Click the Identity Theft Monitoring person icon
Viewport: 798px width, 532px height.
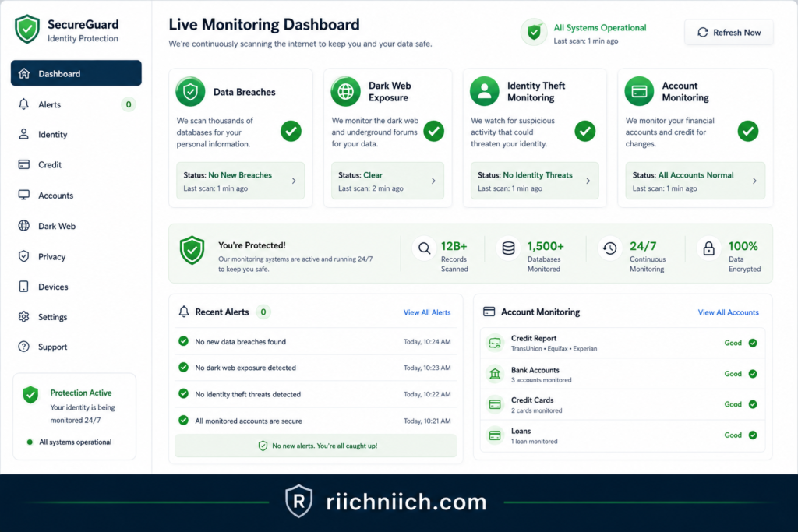pos(485,92)
